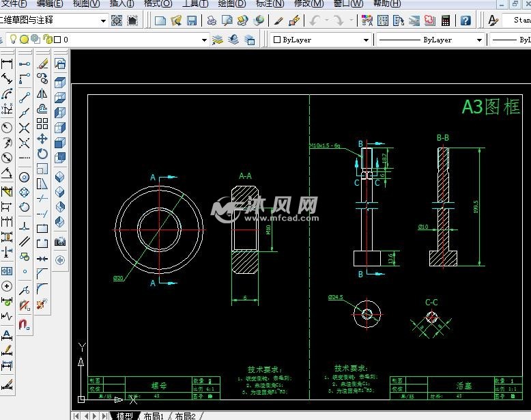This screenshot has height=420, width=531.
Task: Open the text style Standard dropdown
Action: (517, 20)
